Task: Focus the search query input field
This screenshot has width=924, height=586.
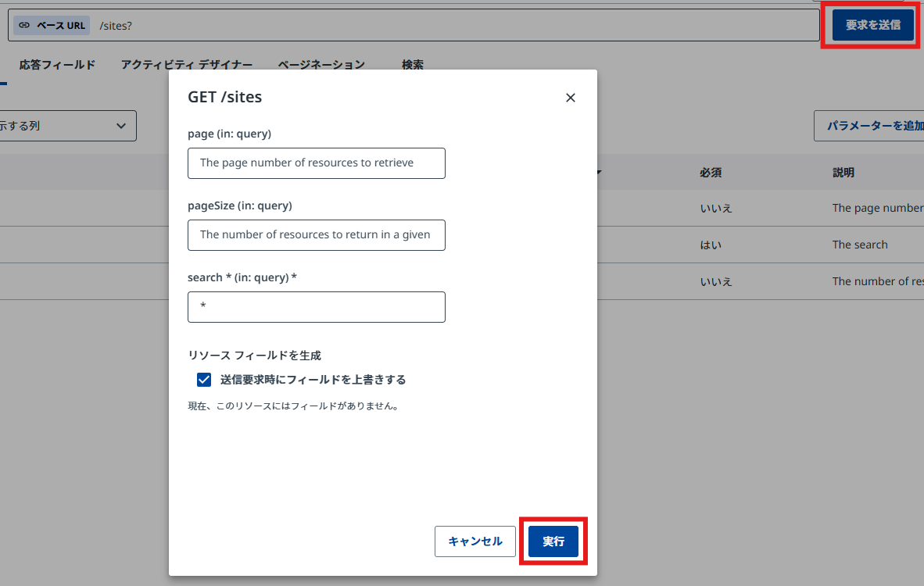Action: click(x=317, y=307)
